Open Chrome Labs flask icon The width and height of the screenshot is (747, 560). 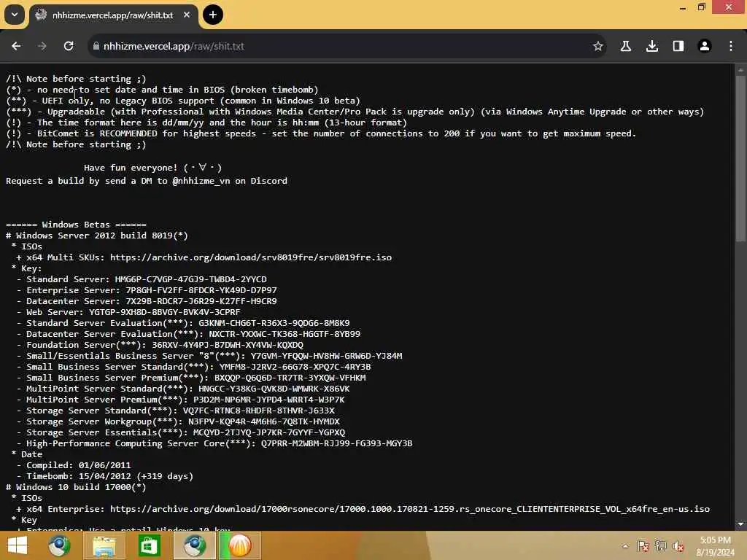(x=626, y=46)
